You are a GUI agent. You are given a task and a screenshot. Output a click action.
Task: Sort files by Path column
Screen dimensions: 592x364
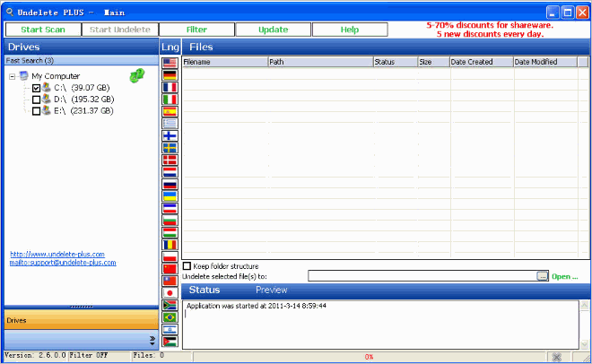click(320, 62)
